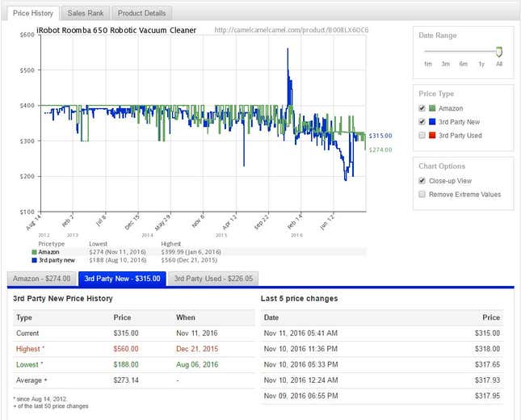The image size is (521, 420).
Task: Click the 'Dec 21, 2015' date cell
Action: click(197, 349)
